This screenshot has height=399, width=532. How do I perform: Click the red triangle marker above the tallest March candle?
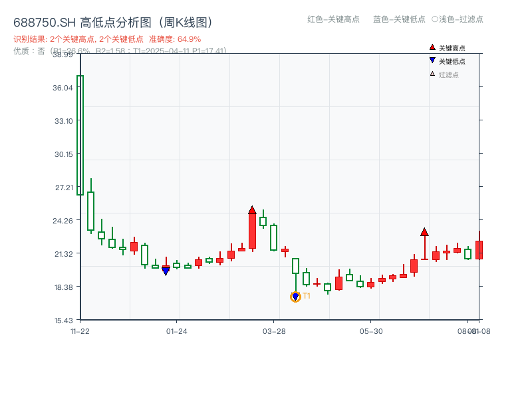pyautogui.click(x=251, y=209)
